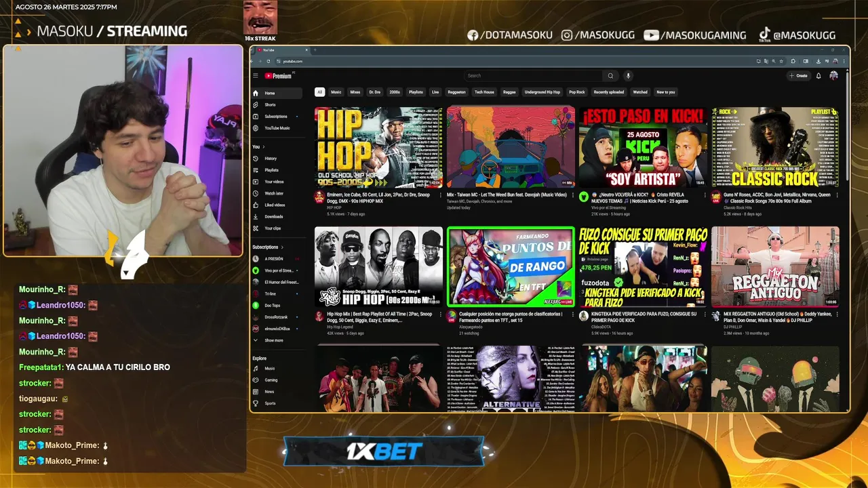868x488 pixels.
Task: Open DrossRotzank subscription channel
Action: 277,317
